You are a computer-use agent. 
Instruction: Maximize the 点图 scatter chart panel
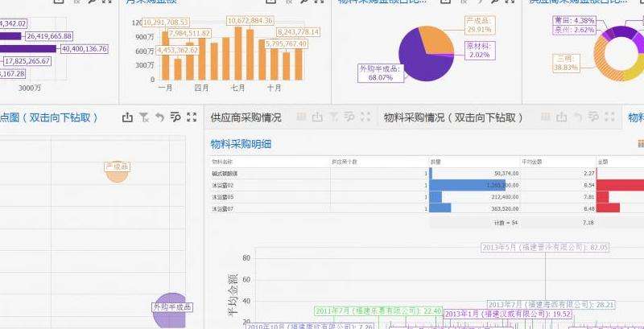pyautogui.click(x=192, y=117)
